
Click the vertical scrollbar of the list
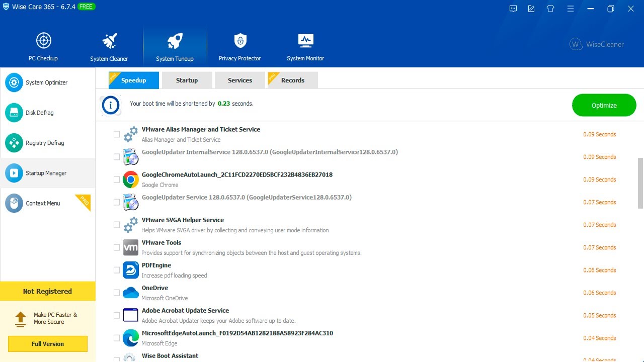pyautogui.click(x=640, y=183)
